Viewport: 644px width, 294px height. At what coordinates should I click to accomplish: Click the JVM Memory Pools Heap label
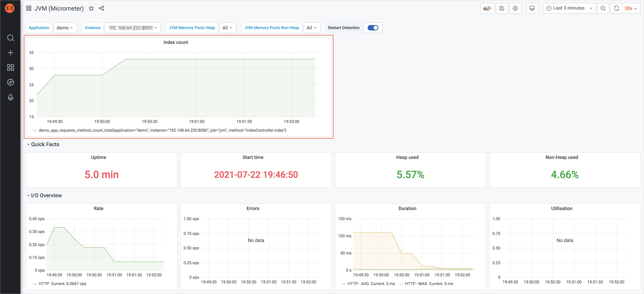192,28
